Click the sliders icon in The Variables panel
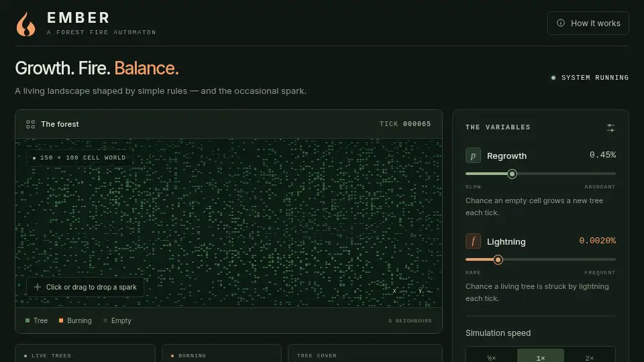644x362 pixels. tap(610, 127)
